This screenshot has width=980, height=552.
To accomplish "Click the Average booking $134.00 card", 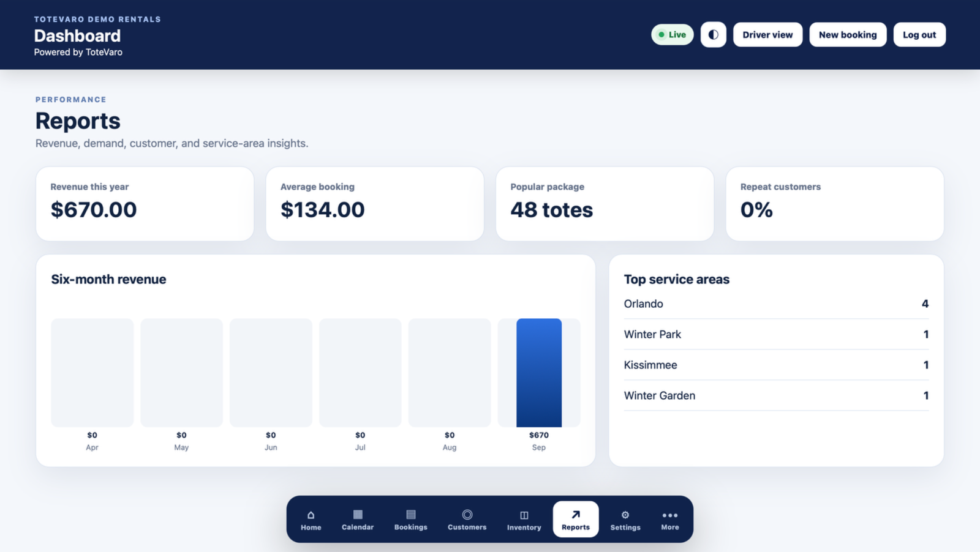I will (375, 204).
